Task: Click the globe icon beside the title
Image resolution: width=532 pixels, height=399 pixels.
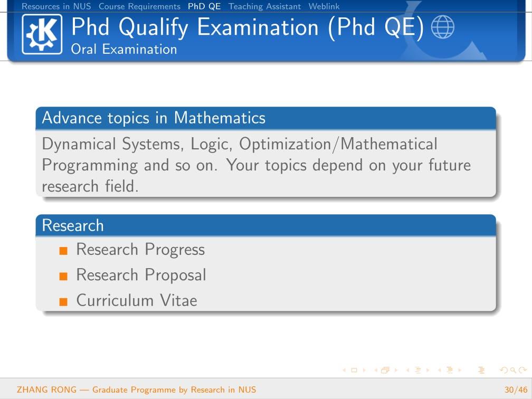Action: 442,28
